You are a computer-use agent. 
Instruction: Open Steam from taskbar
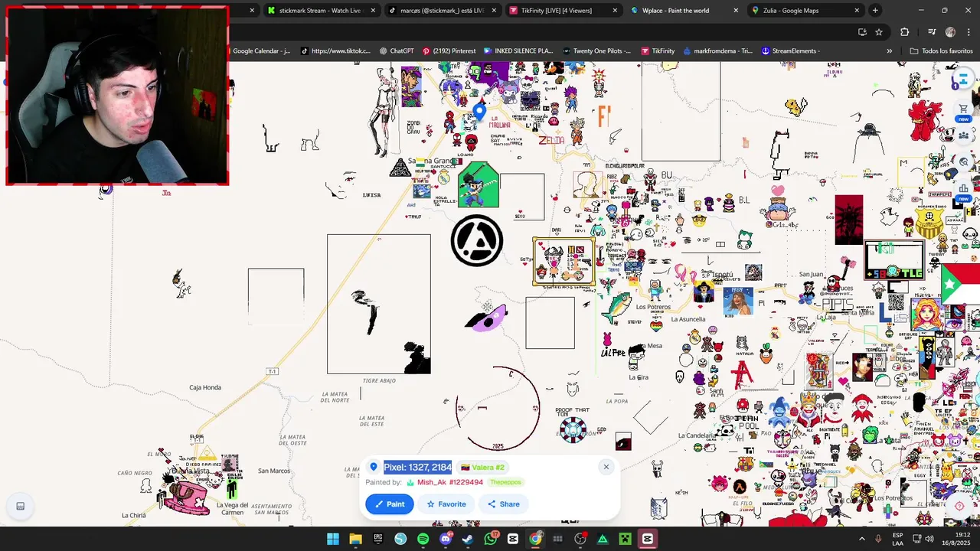point(468,539)
